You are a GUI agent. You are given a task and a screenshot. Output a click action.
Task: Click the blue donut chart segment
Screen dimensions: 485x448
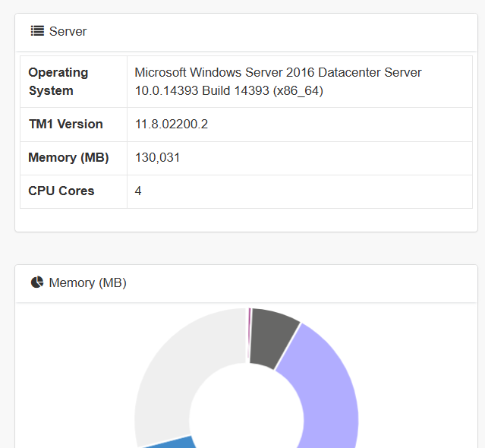pyautogui.click(x=173, y=443)
